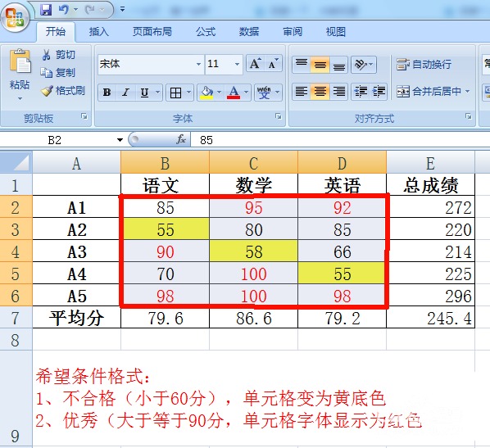Switch to the 开始 tab

(x=56, y=32)
